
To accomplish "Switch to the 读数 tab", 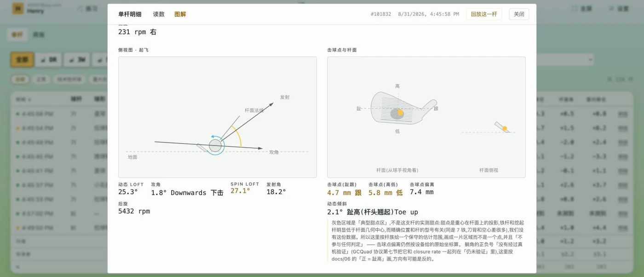I will point(159,14).
